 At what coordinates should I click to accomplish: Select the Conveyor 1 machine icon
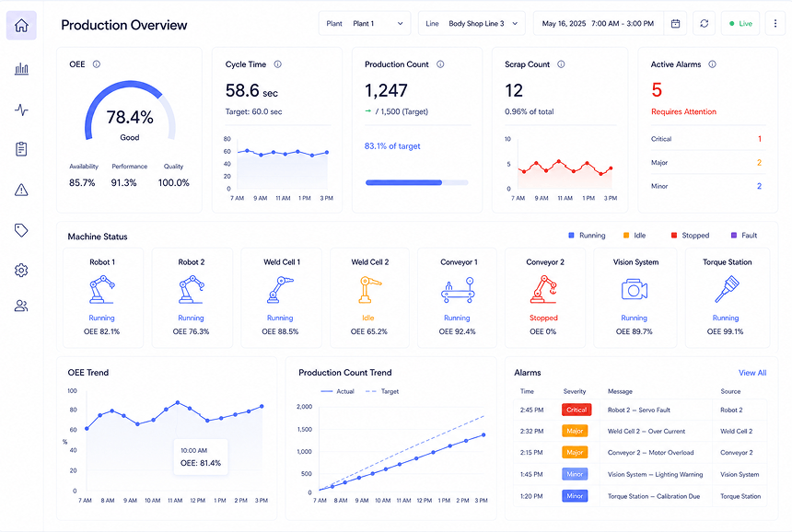pos(458,290)
